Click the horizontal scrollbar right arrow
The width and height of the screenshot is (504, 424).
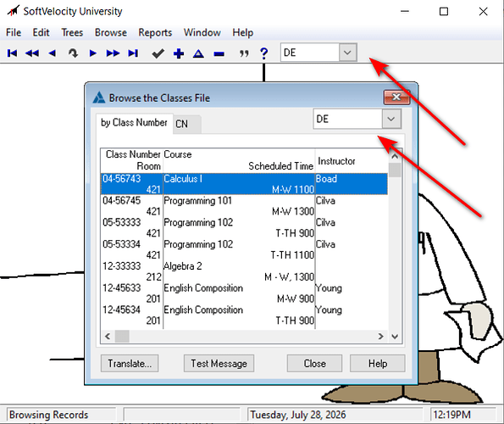tap(381, 337)
